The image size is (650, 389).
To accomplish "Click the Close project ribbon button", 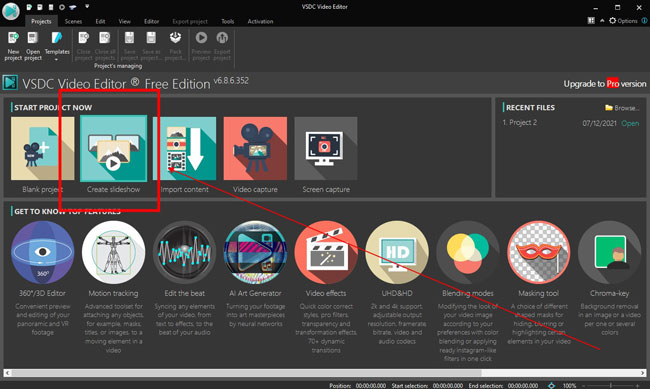I will pyautogui.click(x=83, y=46).
